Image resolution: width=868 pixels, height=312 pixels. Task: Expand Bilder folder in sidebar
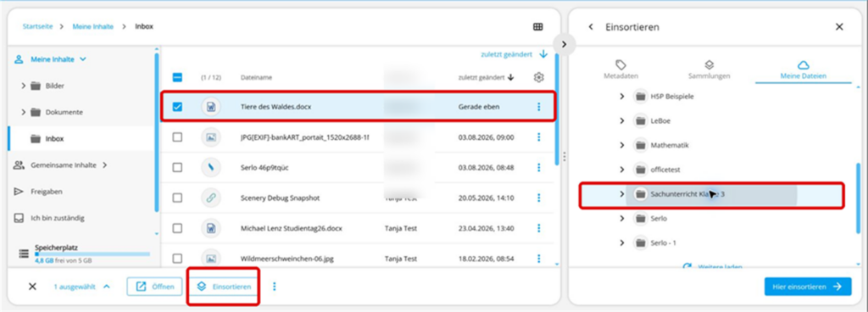(x=23, y=86)
